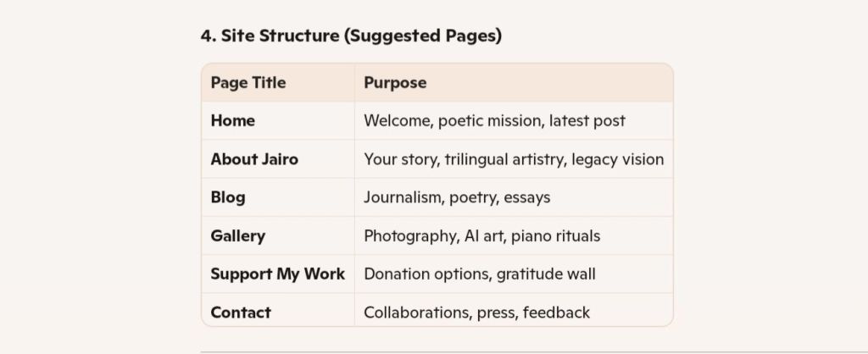
Task: Click the Page Title column header
Action: coord(248,83)
